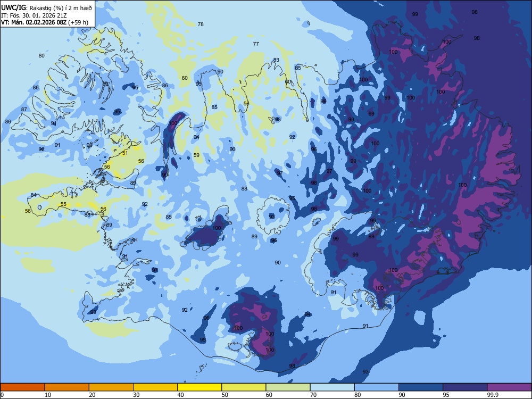Select the 90–95 blue legend swatch

click(x=421, y=387)
